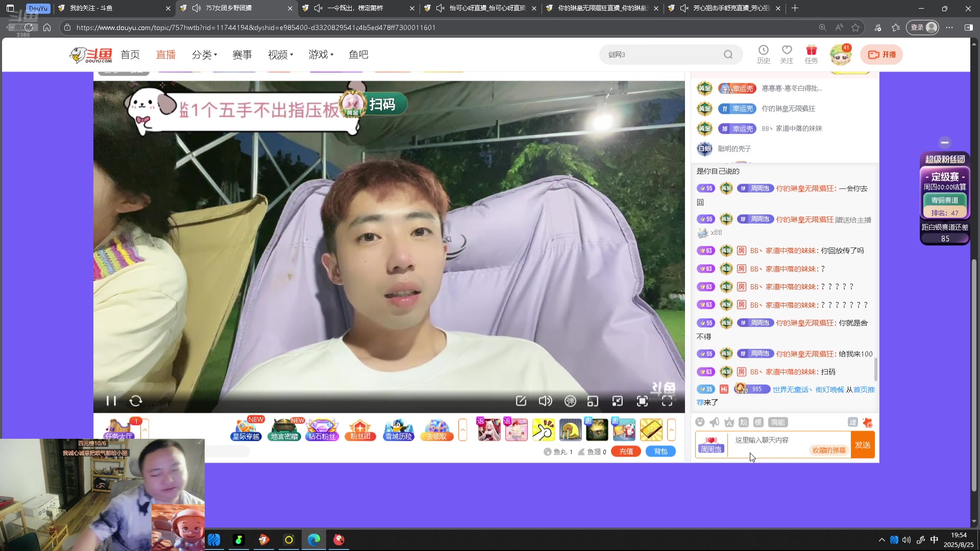Image resolution: width=980 pixels, height=551 pixels.
Task: Open the 雪域历险 penguin activity icon
Action: (x=399, y=430)
